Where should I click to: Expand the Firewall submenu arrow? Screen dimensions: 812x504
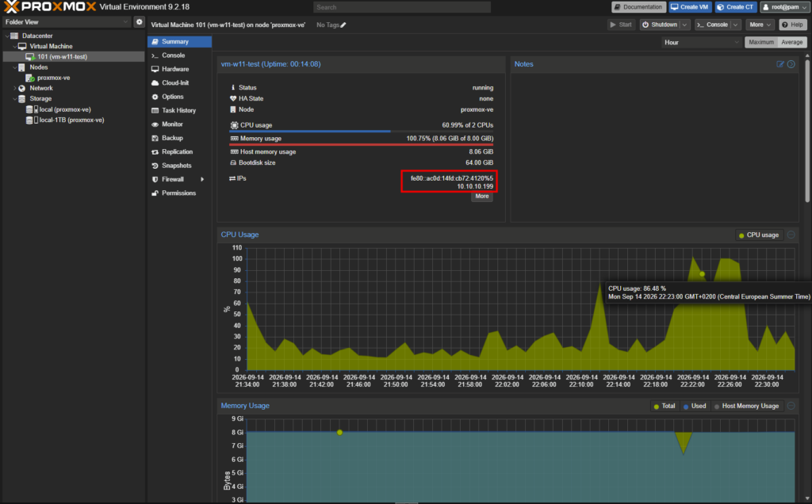(x=202, y=180)
